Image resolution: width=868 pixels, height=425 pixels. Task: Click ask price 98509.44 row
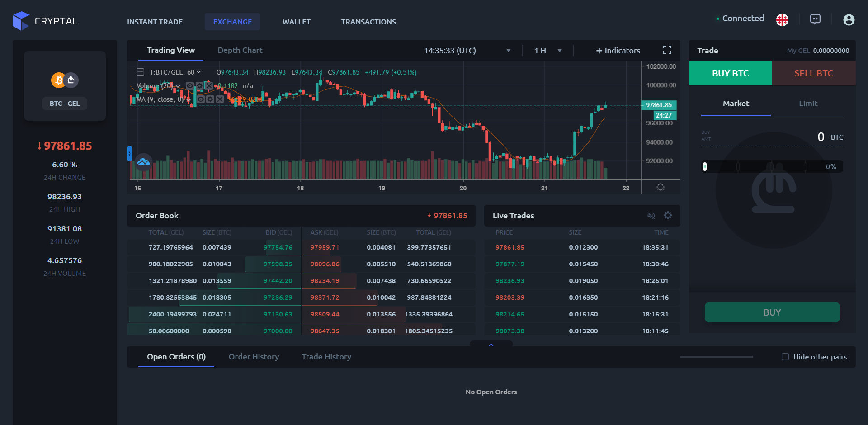(388, 314)
